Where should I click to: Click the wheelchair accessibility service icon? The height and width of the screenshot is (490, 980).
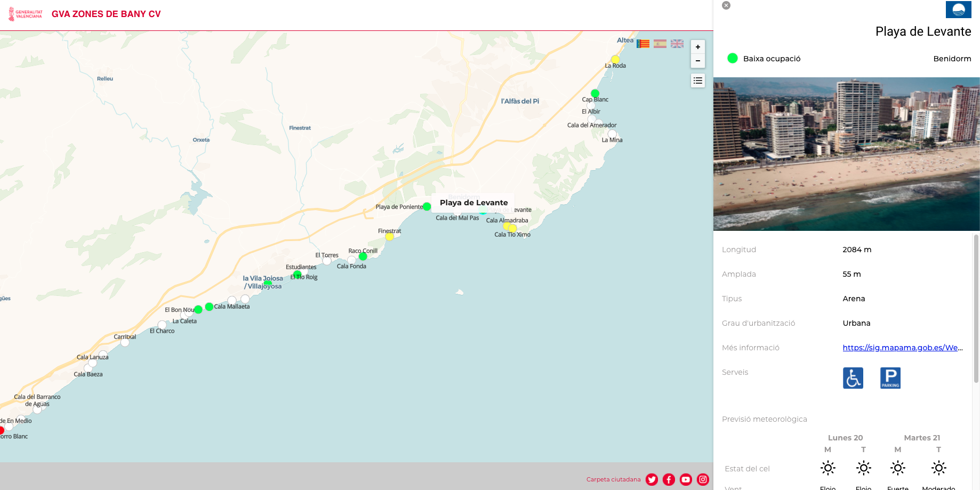click(853, 377)
